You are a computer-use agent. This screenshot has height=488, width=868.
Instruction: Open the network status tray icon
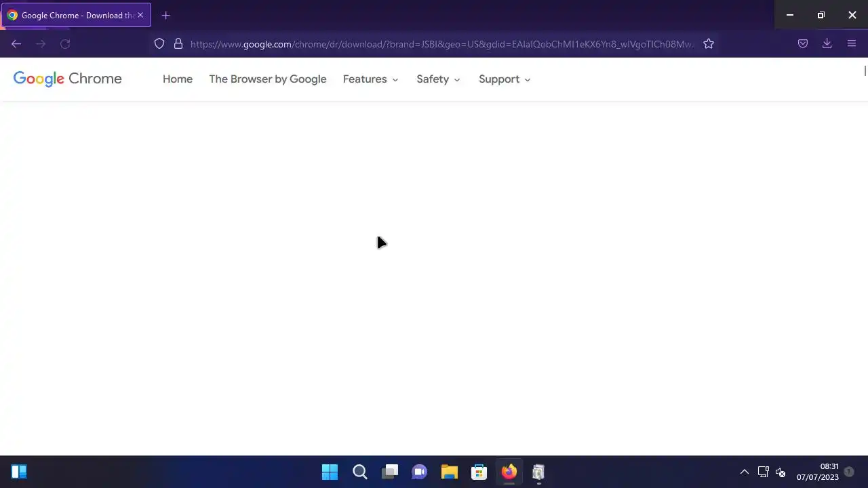(763, 472)
